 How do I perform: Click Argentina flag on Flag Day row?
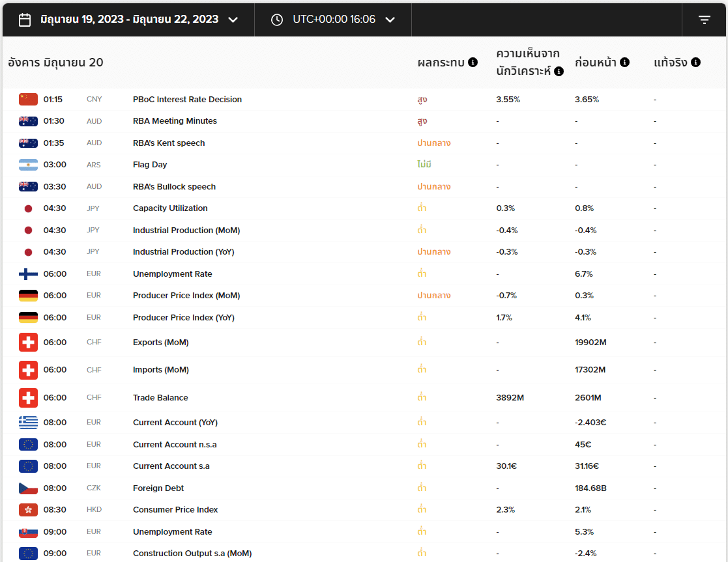[x=28, y=165]
